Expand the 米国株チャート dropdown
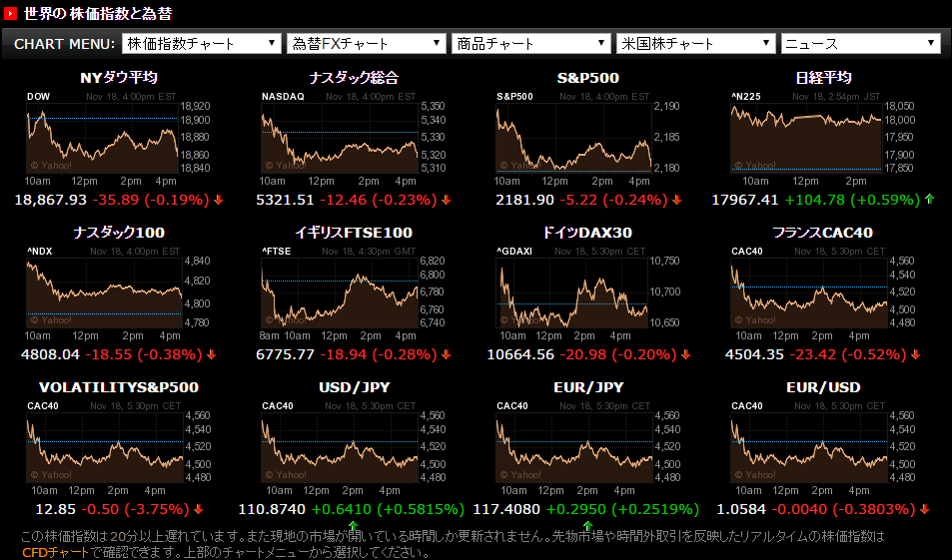The width and height of the screenshot is (952, 560). [x=696, y=44]
